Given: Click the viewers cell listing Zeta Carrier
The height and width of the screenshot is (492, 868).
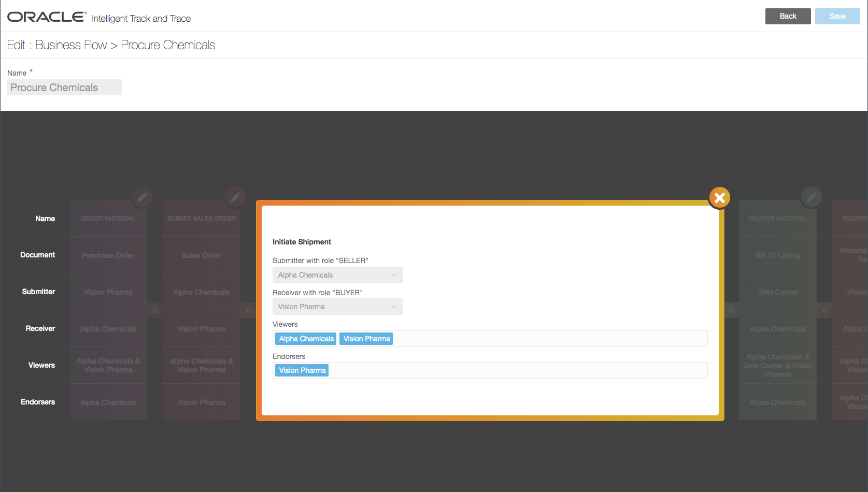Looking at the screenshot, I should coord(778,366).
